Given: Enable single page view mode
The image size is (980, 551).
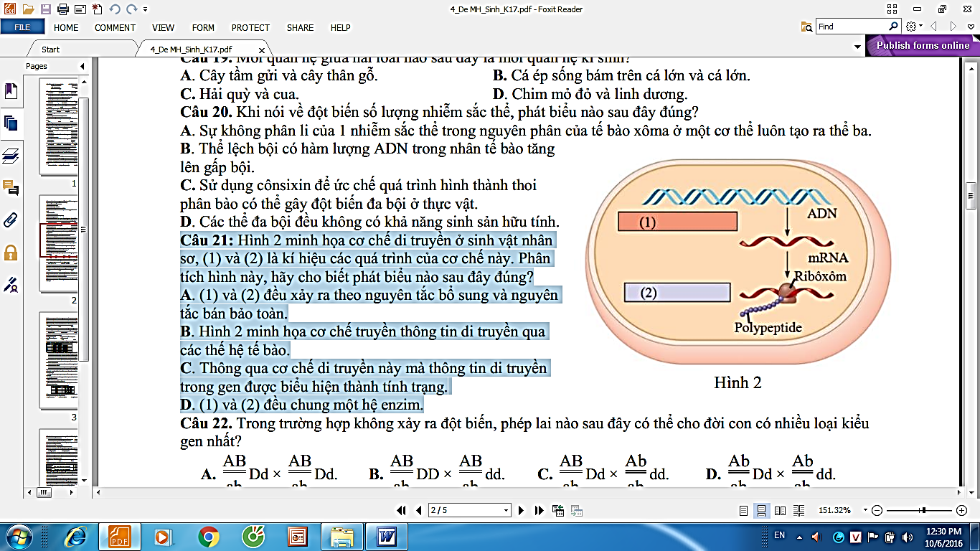Looking at the screenshot, I should click(x=743, y=510).
